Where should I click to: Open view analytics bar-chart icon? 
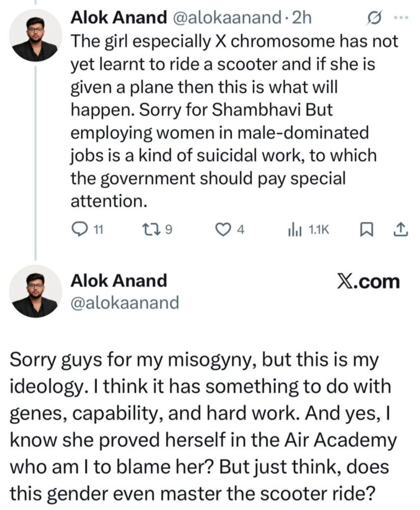pyautogui.click(x=294, y=229)
